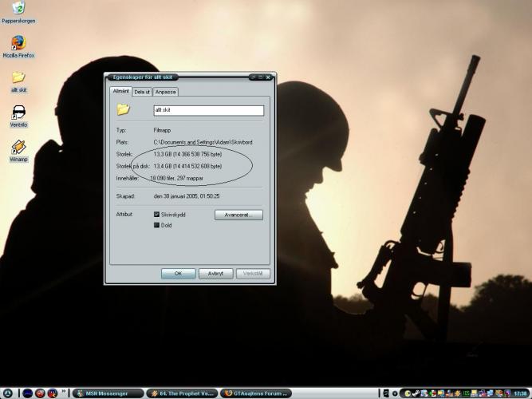The height and width of the screenshot is (399, 532).
Task: Switch to the Anpassa tab
Action: 166,92
